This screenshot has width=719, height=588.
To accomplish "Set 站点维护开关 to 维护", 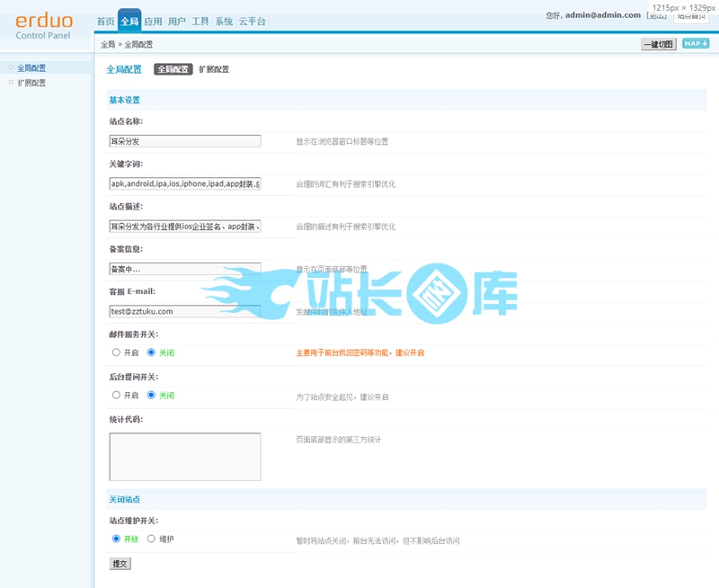I will [x=151, y=539].
